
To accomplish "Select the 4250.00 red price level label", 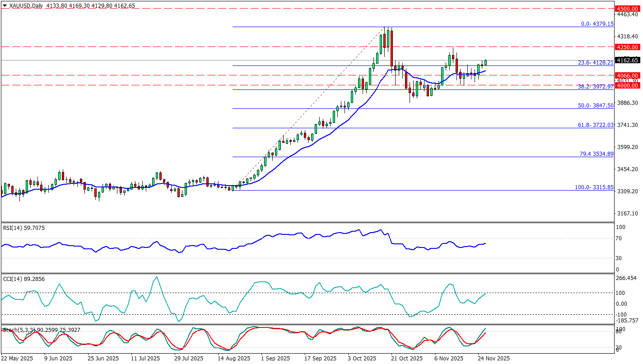I will (628, 47).
